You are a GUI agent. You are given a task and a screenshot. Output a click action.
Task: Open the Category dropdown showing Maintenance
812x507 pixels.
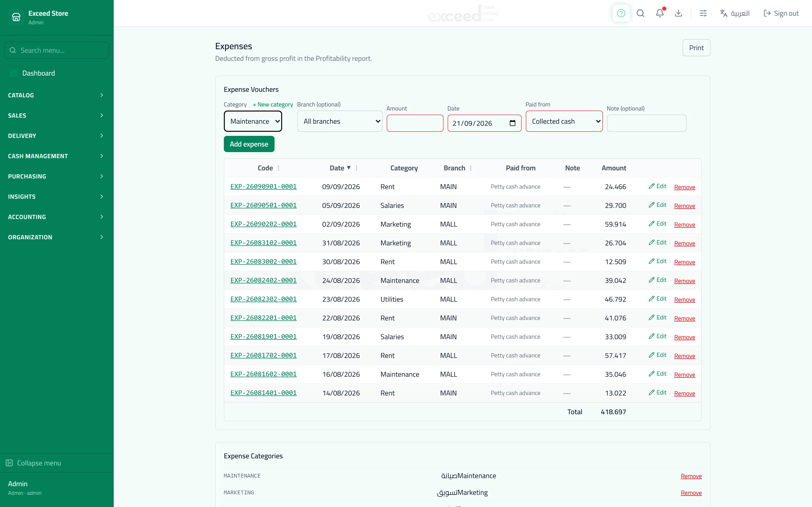point(253,121)
